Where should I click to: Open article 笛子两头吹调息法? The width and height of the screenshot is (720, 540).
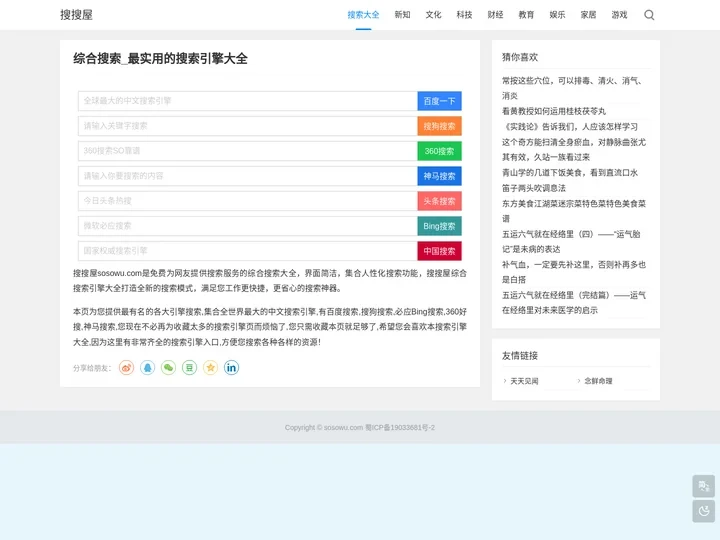(x=534, y=188)
